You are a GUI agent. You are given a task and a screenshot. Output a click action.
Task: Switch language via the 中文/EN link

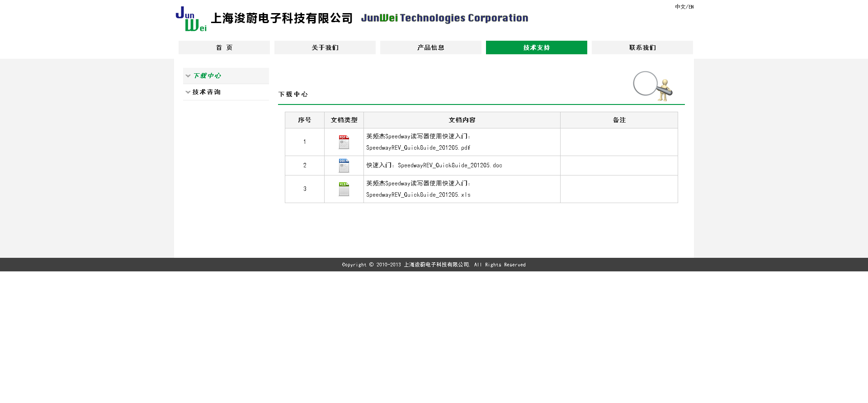tap(684, 7)
